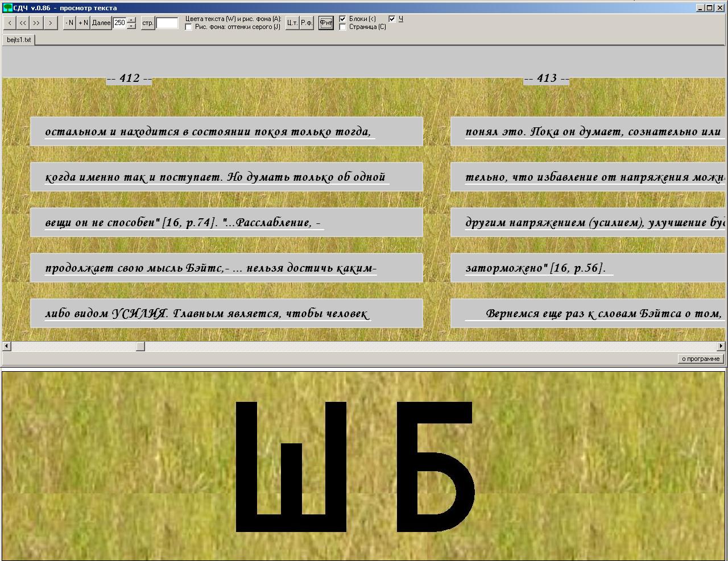Viewport: 728px width, 561px height.
Task: Click the 'о программе' button
Action: click(701, 359)
